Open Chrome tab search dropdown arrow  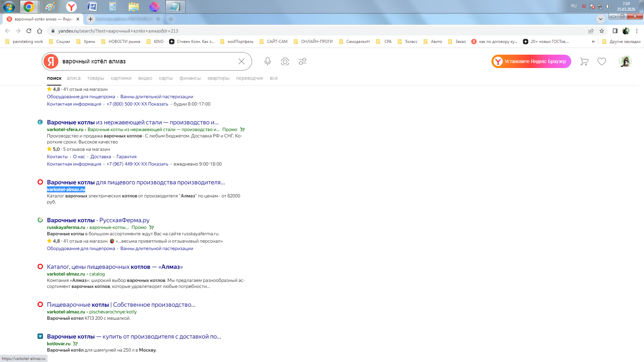click(600, 19)
